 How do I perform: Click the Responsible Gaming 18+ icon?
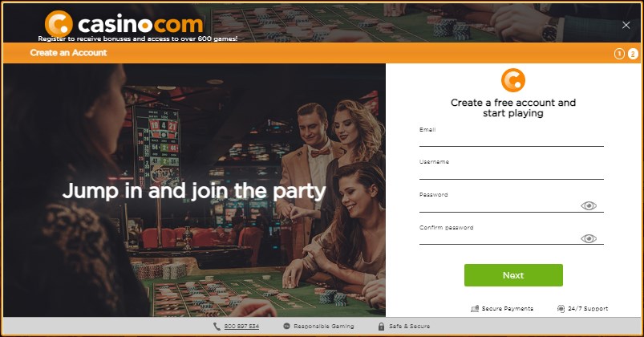pos(286,327)
